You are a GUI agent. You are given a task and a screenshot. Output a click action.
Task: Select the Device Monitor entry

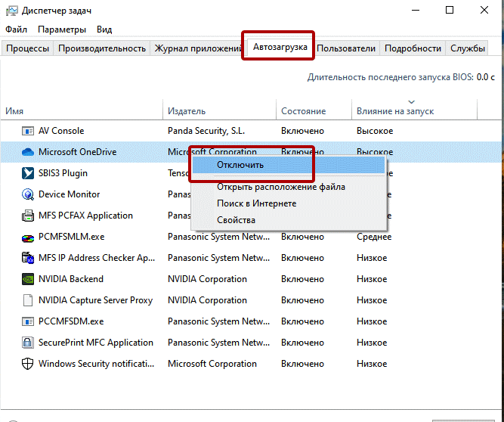tap(69, 194)
